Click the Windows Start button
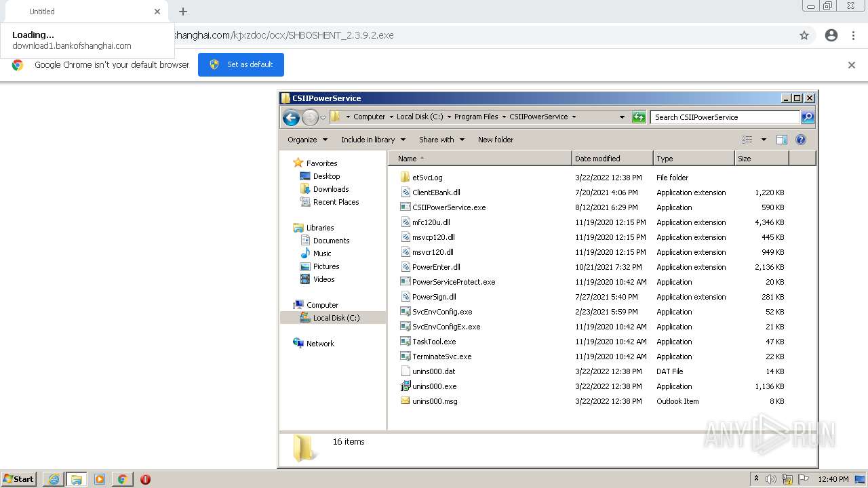Screen dimensions: 868x488 point(19,479)
